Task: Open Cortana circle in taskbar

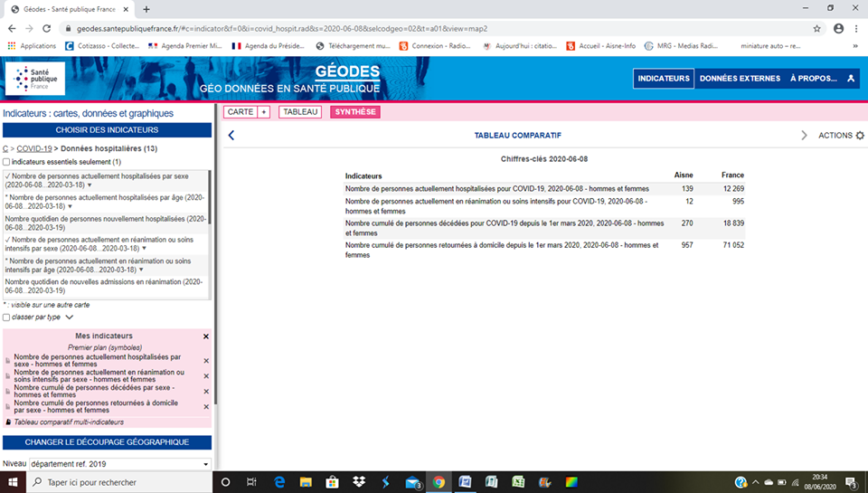Action: tap(225, 482)
